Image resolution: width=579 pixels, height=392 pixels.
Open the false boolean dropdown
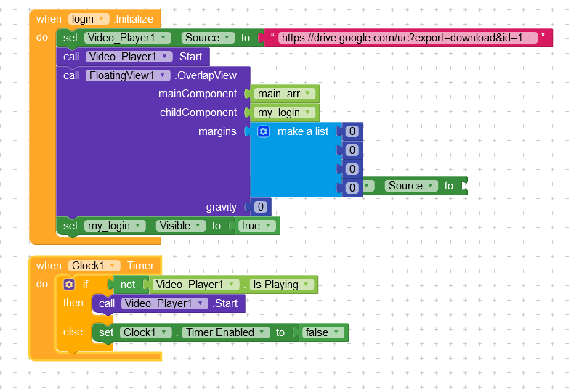pyautogui.click(x=323, y=332)
